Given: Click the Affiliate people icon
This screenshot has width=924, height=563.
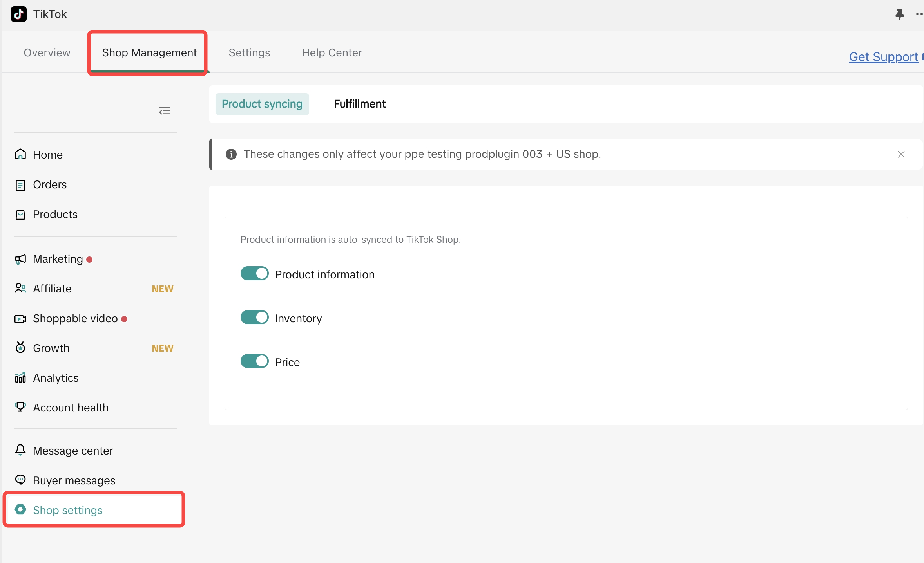Looking at the screenshot, I should [20, 289].
